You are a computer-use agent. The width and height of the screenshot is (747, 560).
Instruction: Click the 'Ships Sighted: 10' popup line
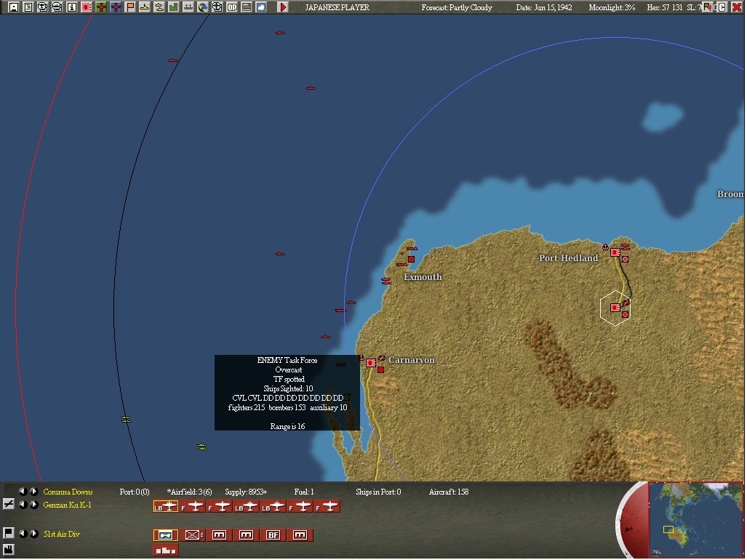pos(288,388)
